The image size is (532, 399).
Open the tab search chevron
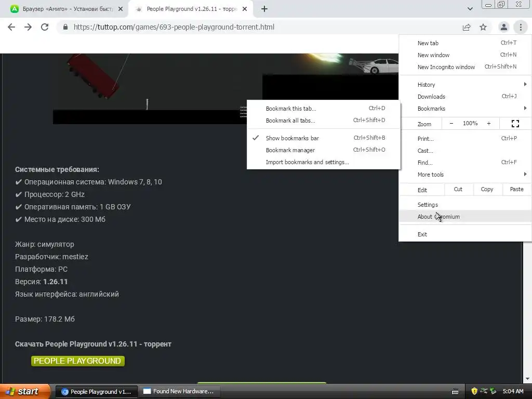[x=470, y=9]
